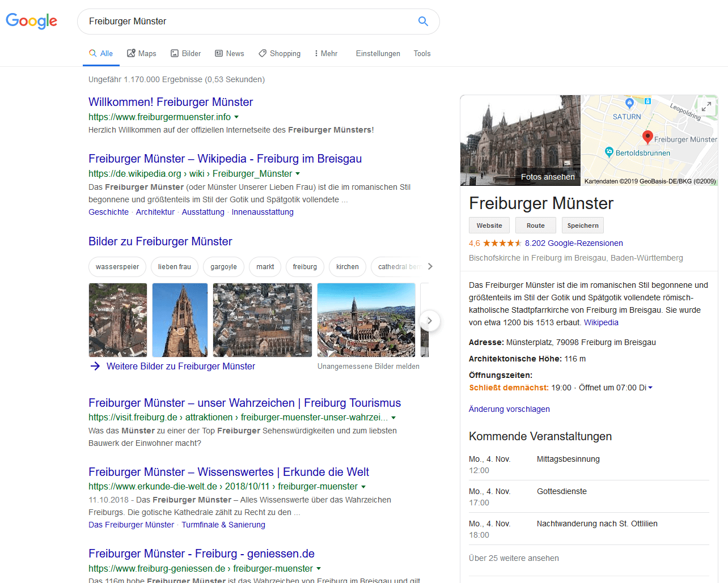
Task: Open blue-sky tower image thumbnail
Action: click(180, 320)
